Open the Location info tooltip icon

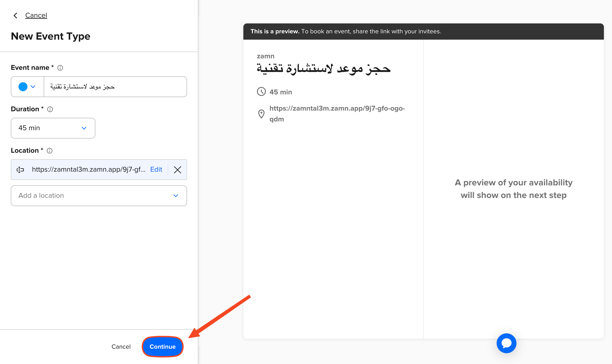50,151
